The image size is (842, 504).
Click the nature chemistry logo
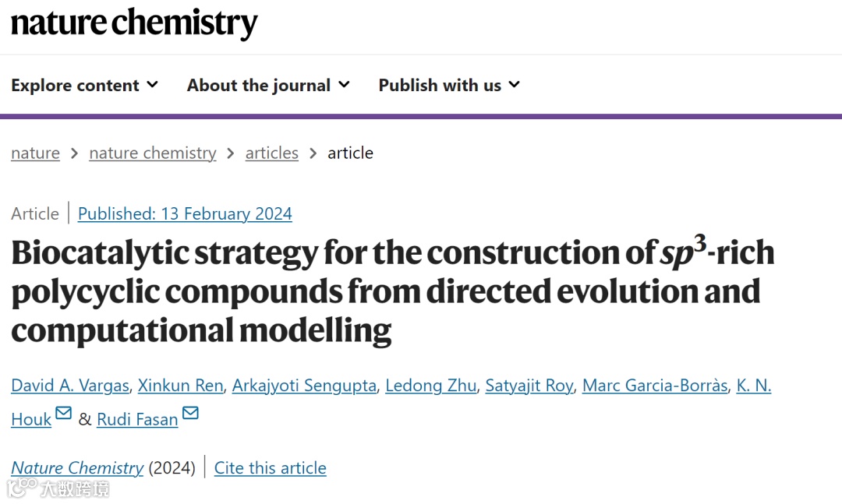[x=133, y=23]
